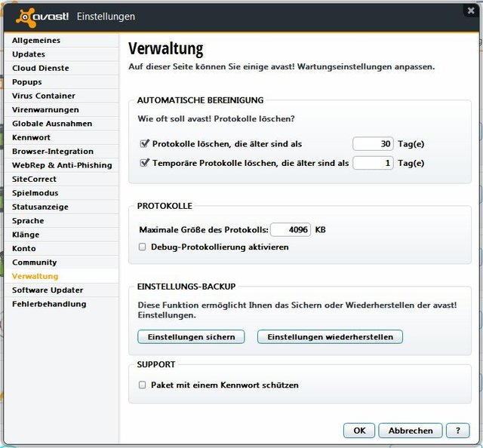Click Abbrechen to cancel
The height and width of the screenshot is (448, 483).
pyautogui.click(x=411, y=431)
